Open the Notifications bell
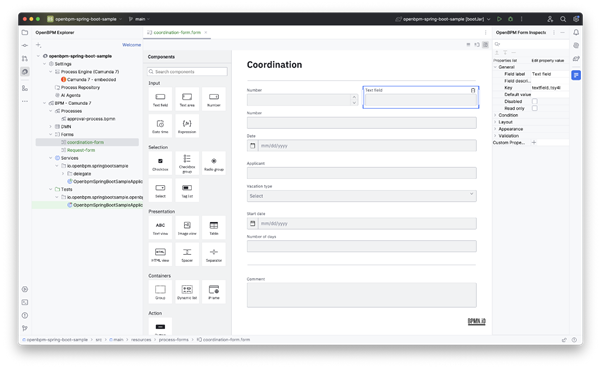Image resolution: width=601 pixels, height=369 pixels. 576,33
